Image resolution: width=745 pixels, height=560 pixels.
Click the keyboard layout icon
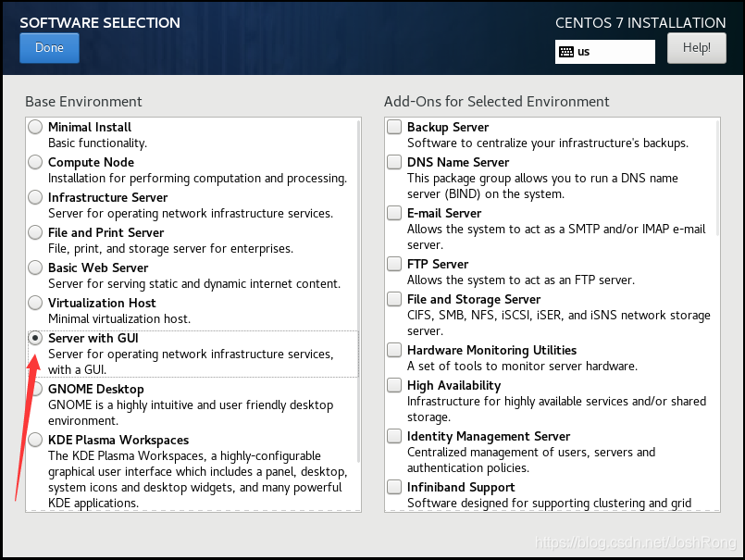[x=566, y=52]
